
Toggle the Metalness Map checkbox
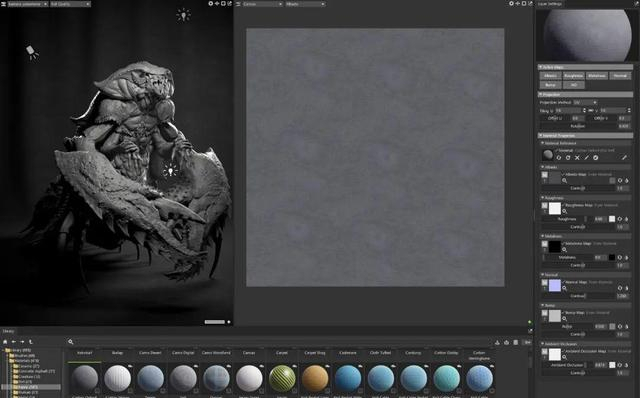coord(564,244)
